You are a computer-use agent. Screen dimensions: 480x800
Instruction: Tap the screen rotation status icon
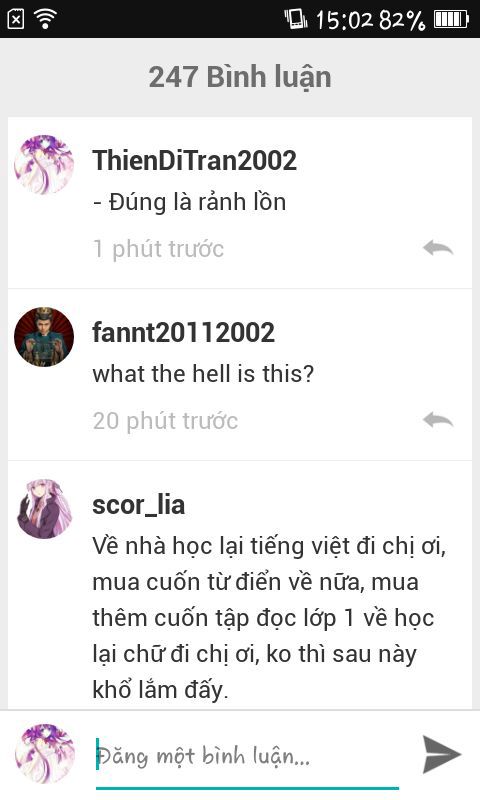295,19
